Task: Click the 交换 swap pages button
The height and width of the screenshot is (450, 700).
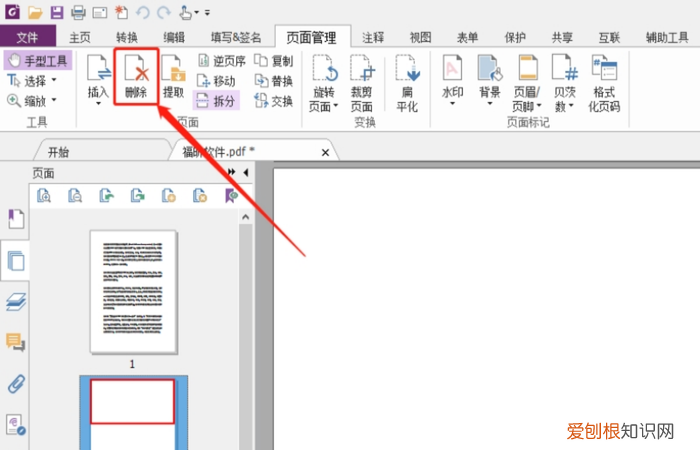Action: [274, 101]
